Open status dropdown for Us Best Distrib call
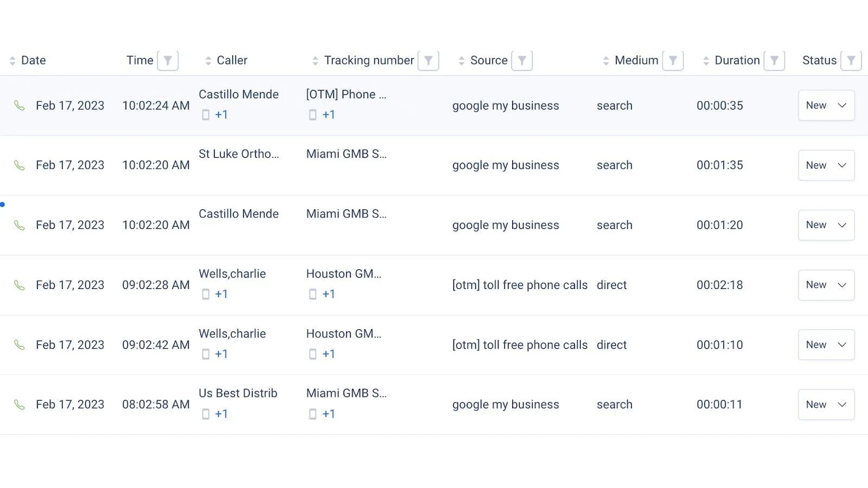868x488 pixels. pos(826,404)
